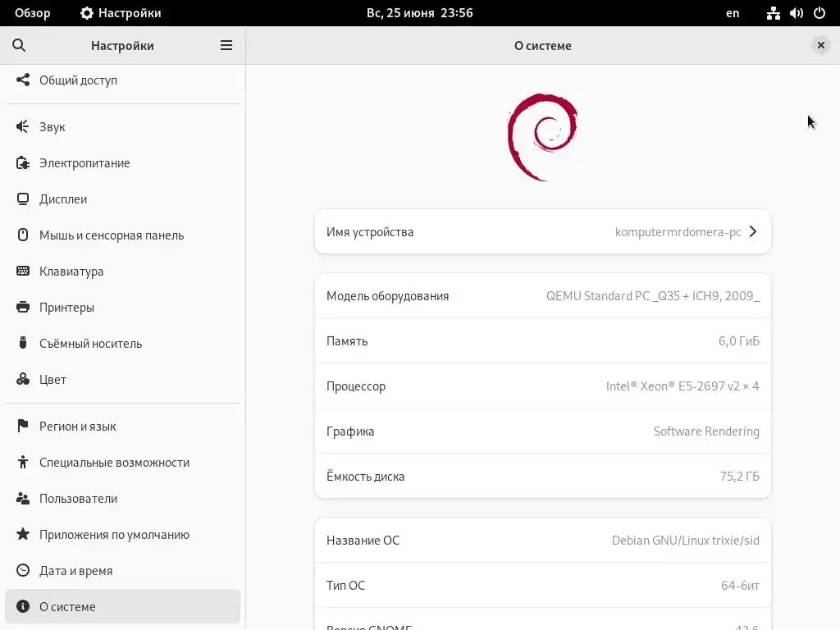Select Клавиатура in the sidebar

123,271
